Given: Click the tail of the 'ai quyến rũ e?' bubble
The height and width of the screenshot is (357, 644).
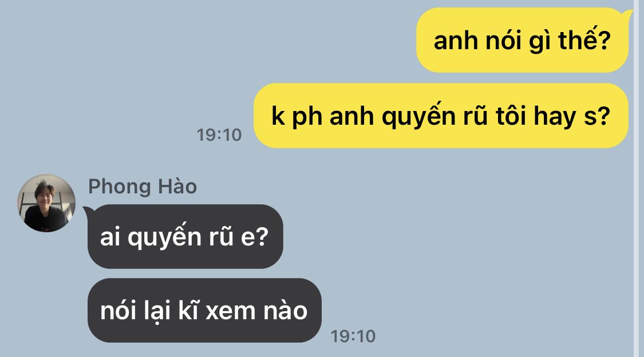Looking at the screenshot, I should point(88,211).
